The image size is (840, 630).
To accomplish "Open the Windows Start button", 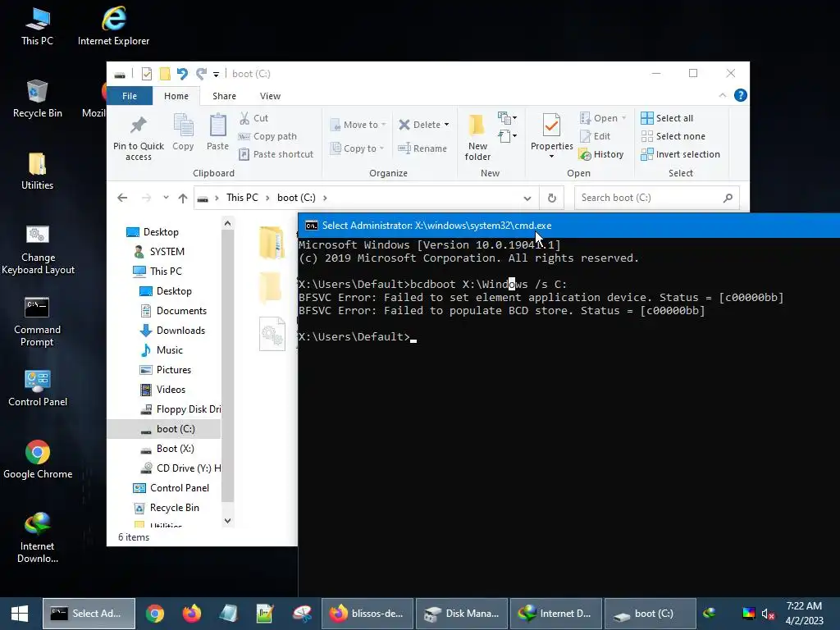I will click(20, 614).
